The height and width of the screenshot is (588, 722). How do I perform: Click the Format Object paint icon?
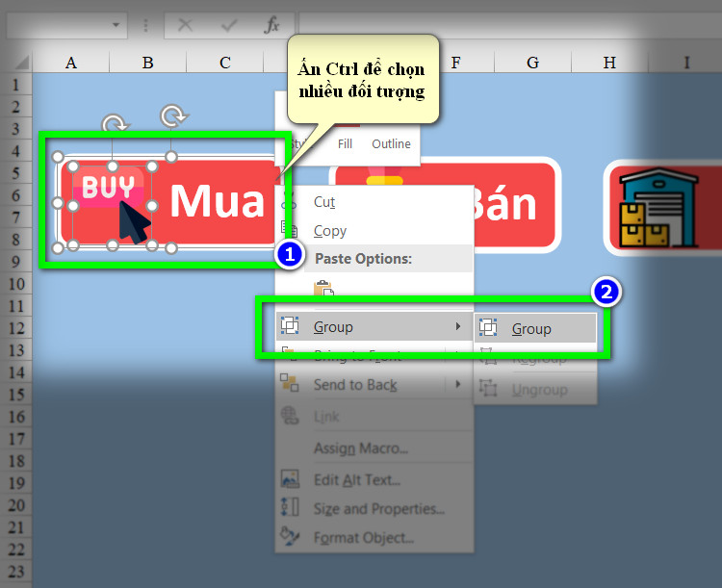click(x=290, y=535)
